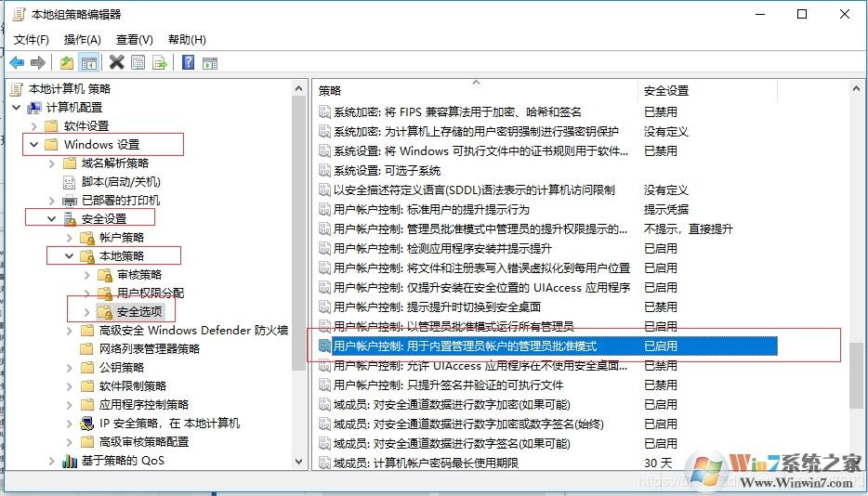Click the 帐户策略 folder icon
Image resolution: width=868 pixels, height=496 pixels.
(x=87, y=238)
